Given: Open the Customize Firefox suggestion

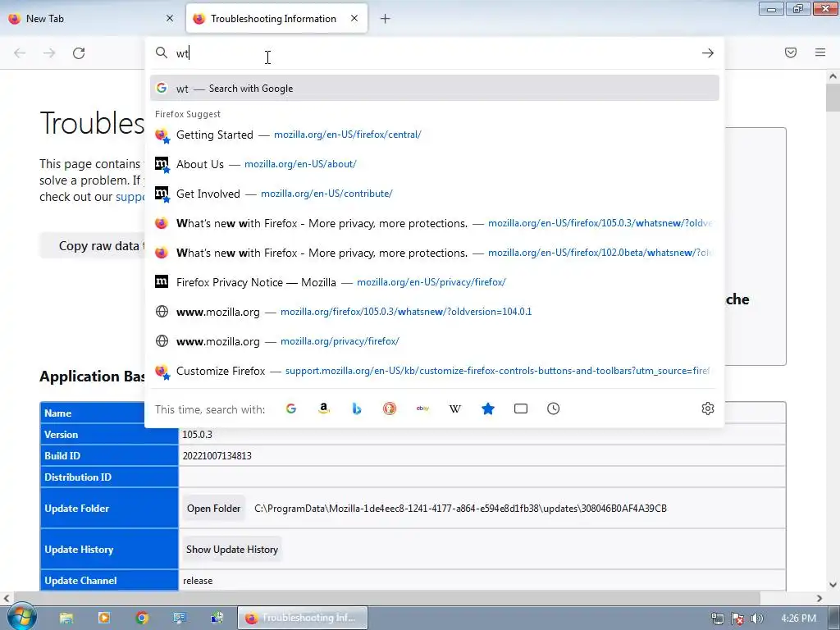Looking at the screenshot, I should point(435,371).
